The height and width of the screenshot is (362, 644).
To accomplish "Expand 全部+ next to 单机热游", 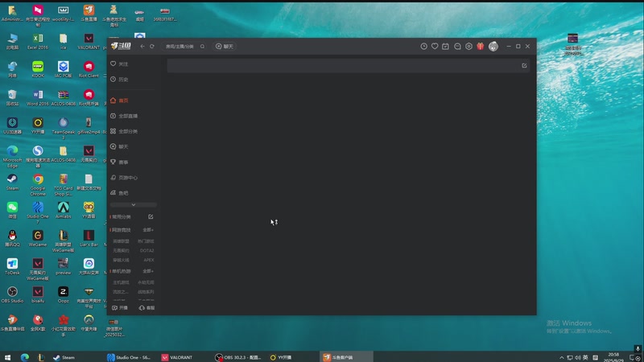I will [x=148, y=271].
